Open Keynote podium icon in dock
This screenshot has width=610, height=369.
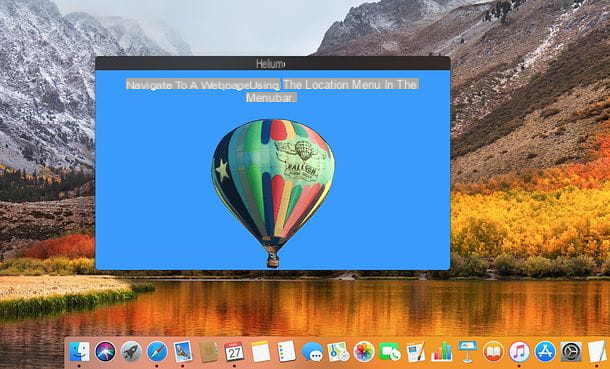pyautogui.click(x=467, y=351)
